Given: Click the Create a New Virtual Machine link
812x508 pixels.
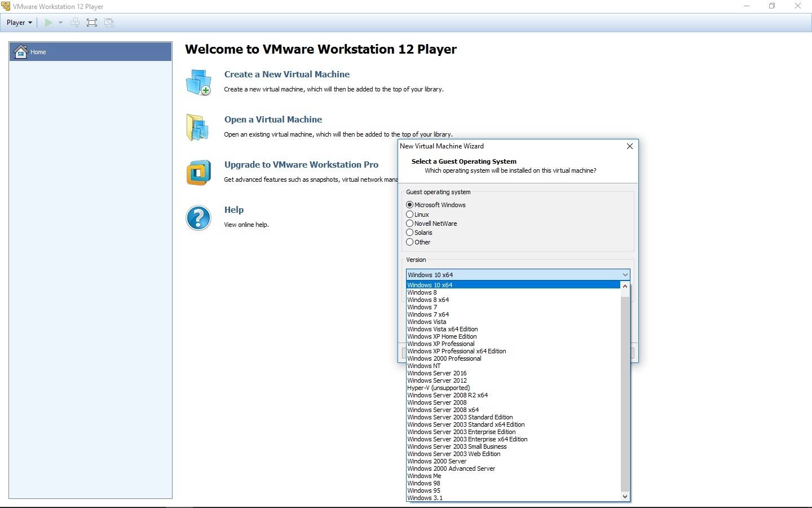Looking at the screenshot, I should coord(286,75).
